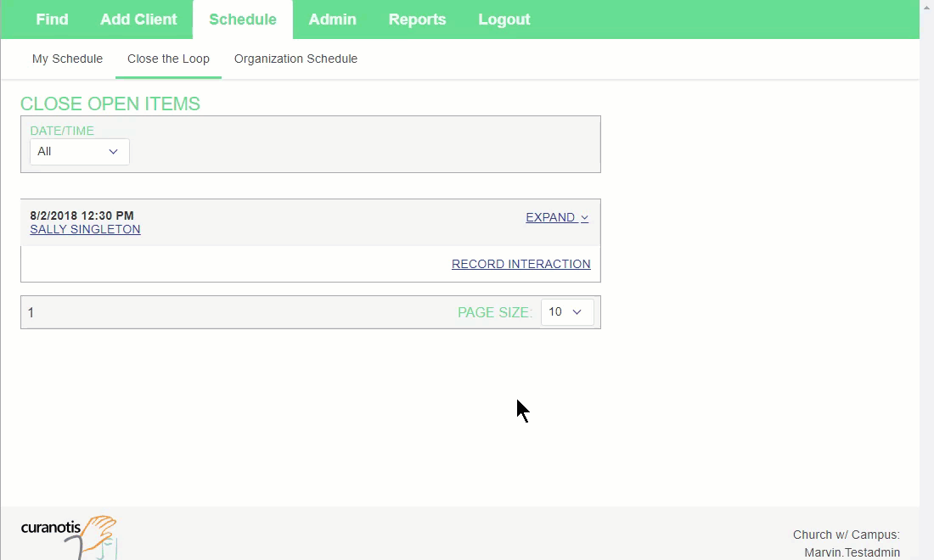Open the Sally Singleton client link
Viewport: 934px width, 560px height.
85,229
